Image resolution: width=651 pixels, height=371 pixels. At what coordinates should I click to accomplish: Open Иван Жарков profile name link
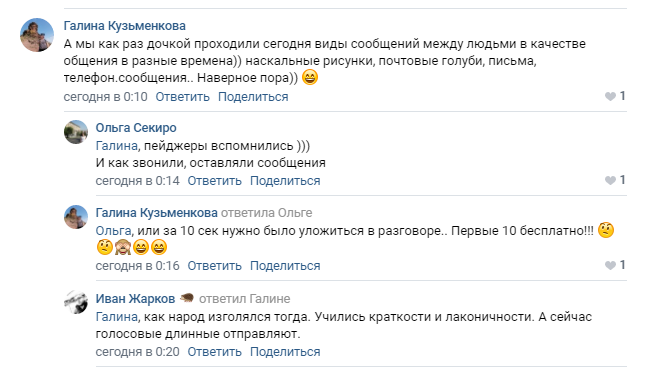point(135,298)
